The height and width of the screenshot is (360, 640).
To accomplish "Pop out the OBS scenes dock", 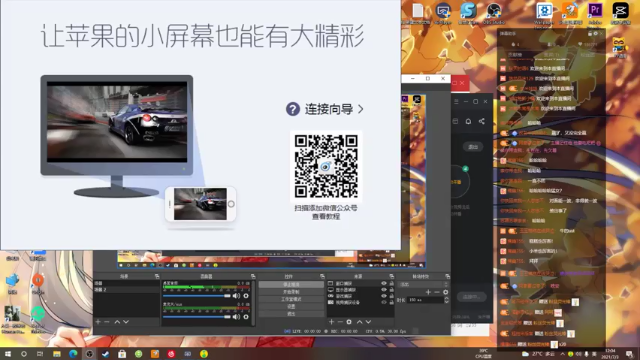I will [157, 276].
